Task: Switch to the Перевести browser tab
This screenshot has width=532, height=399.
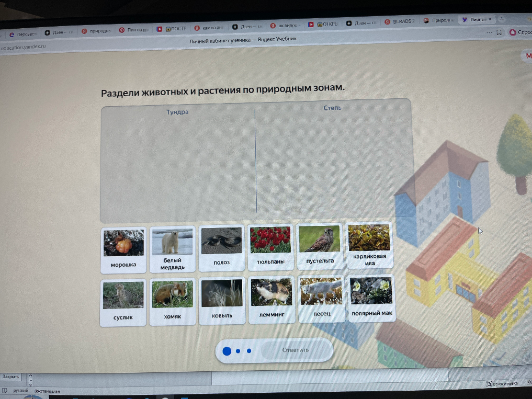Action: click(x=22, y=35)
